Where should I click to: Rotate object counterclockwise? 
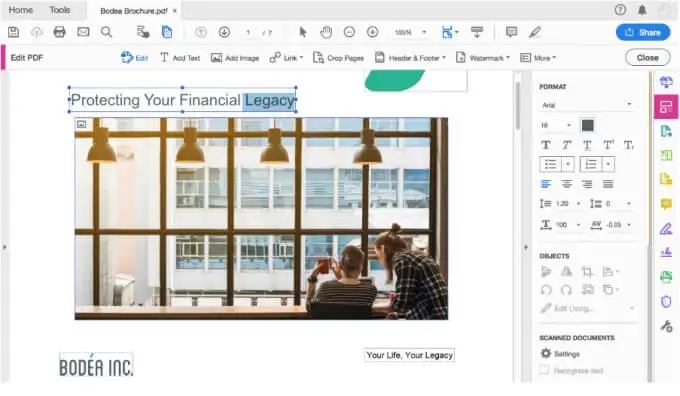pos(546,290)
